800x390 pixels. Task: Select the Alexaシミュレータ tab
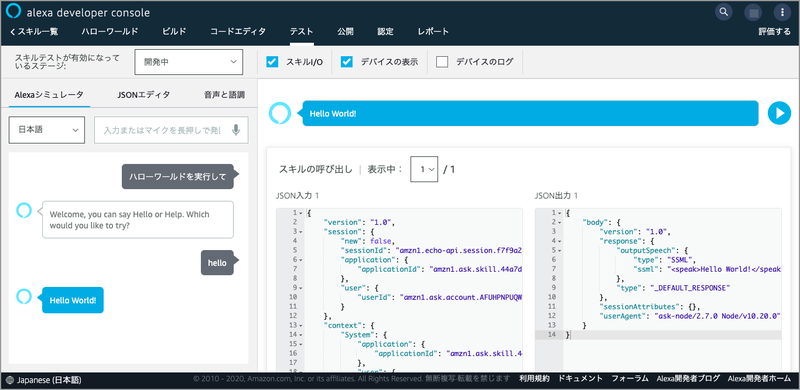(x=49, y=94)
